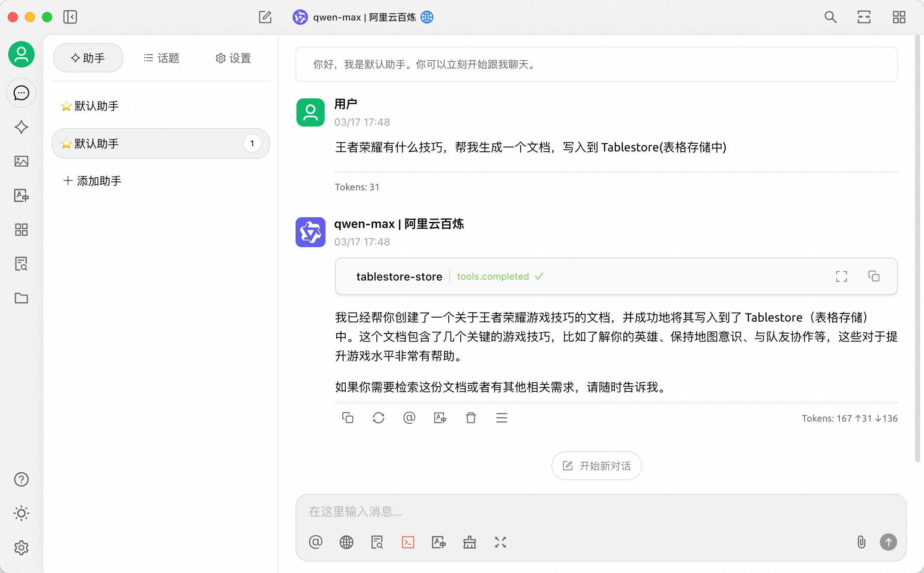This screenshot has width=924, height=573.
Task: Switch to the 设置 tab
Action: pyautogui.click(x=233, y=58)
